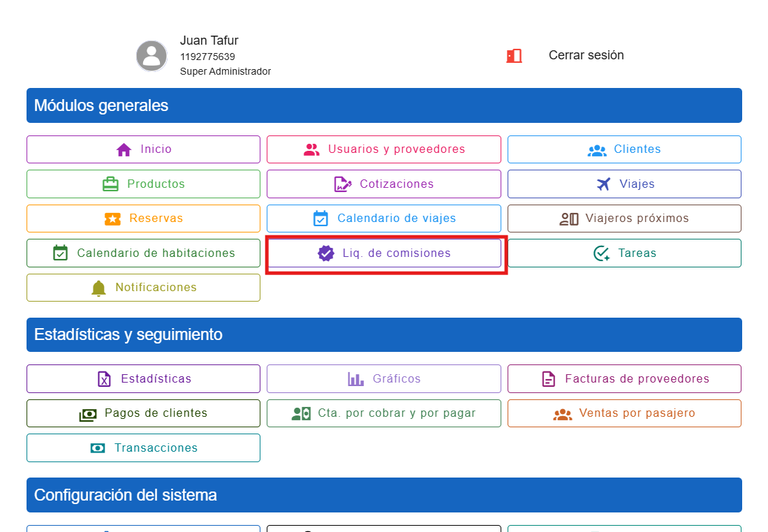The height and width of the screenshot is (532, 768).
Task: Click the briefcase icon for Productos
Action: [x=110, y=184]
